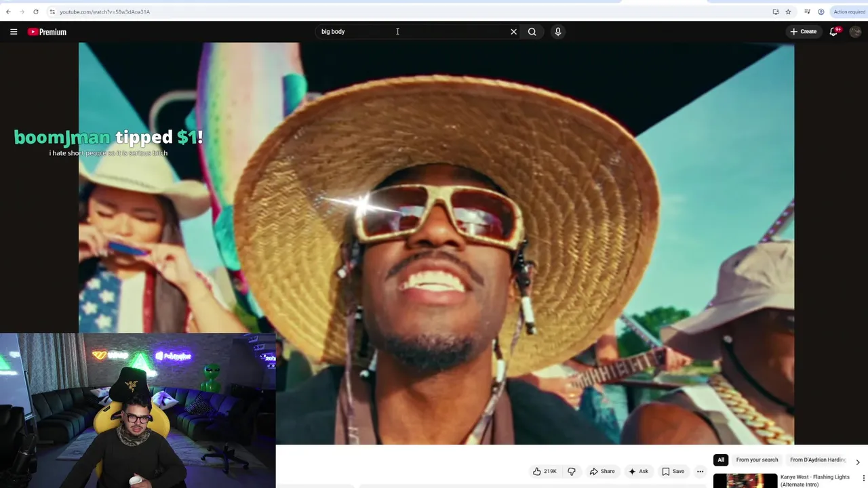Open browser media controls icon
Screen dimensions: 868x488
click(807, 12)
